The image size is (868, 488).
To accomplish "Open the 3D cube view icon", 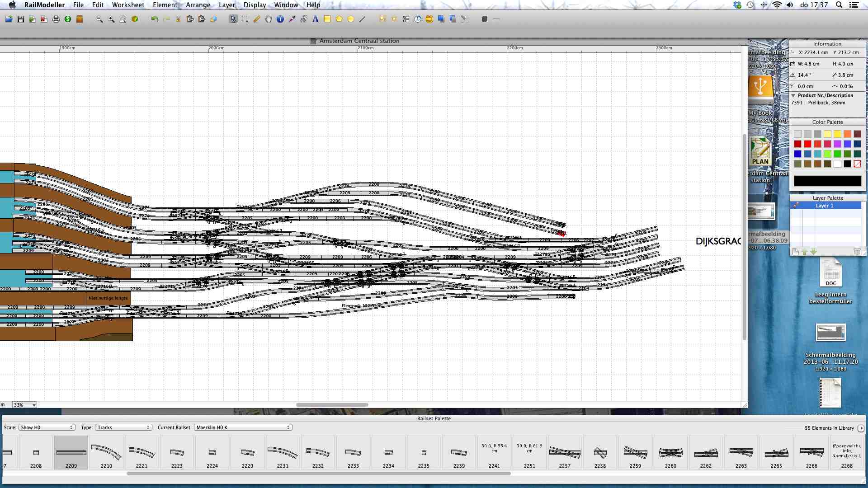I will [x=135, y=19].
